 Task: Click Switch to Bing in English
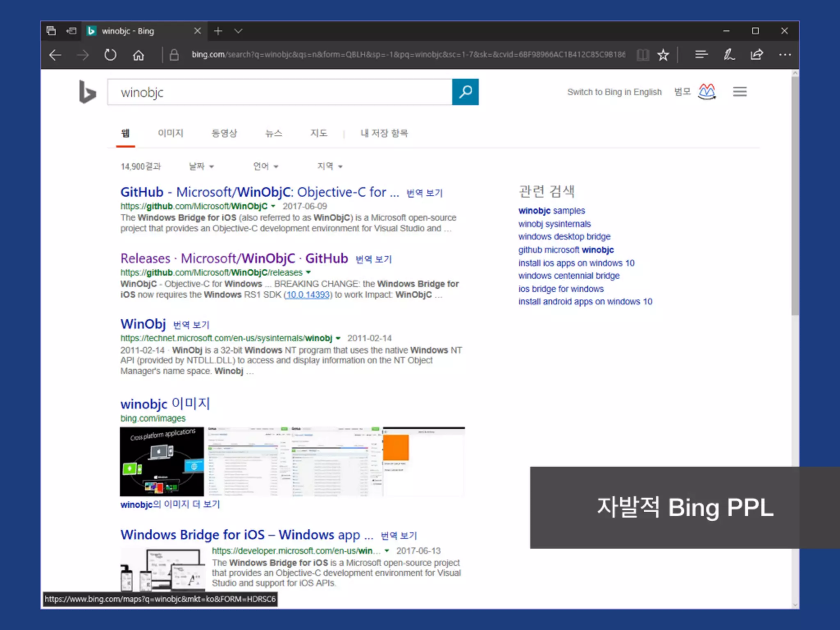pos(614,92)
